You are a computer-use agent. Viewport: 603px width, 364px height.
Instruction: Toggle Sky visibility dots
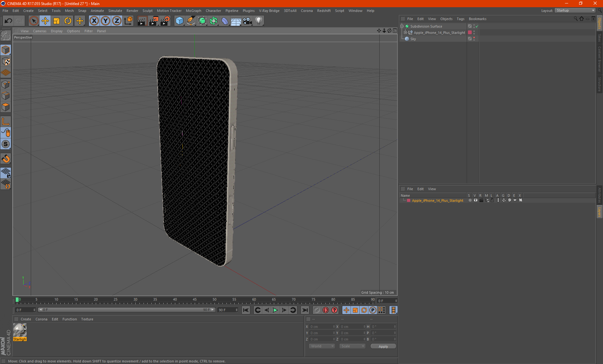[474, 39]
